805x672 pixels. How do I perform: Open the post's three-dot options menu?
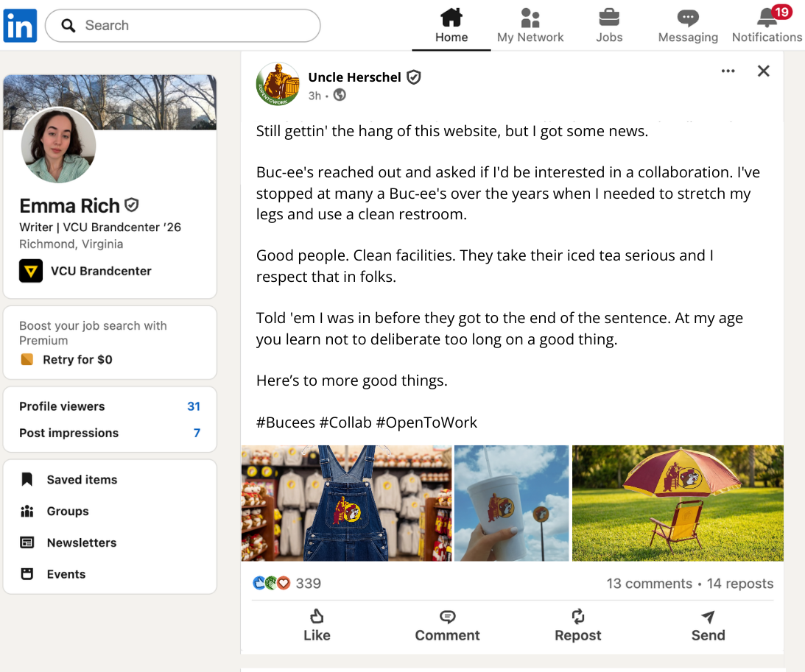[728, 71]
